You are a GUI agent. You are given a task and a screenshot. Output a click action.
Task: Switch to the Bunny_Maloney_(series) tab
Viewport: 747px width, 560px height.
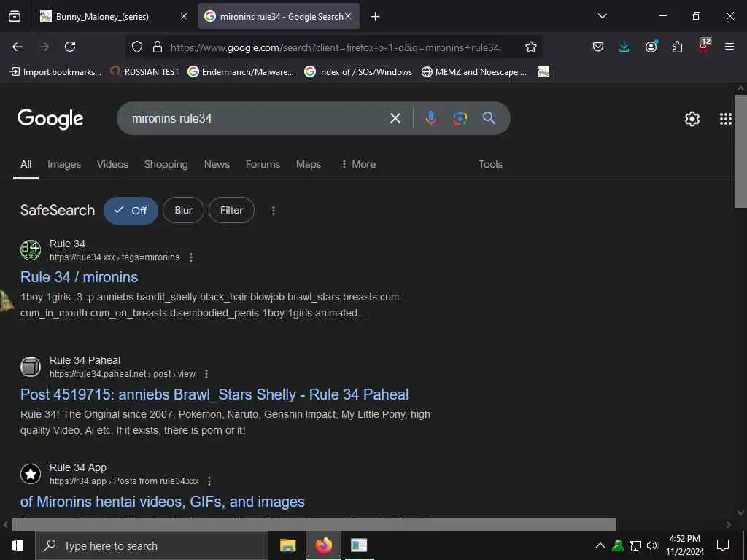point(115,17)
